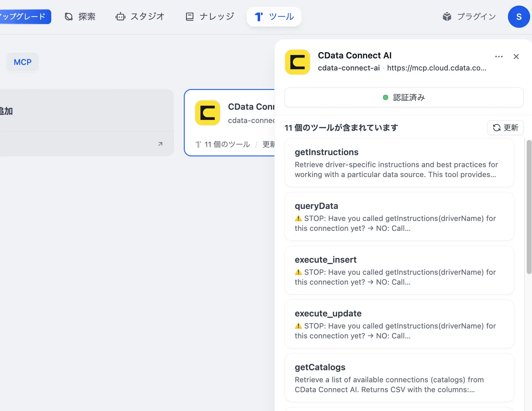Click the mcp.cloud.cdata URL text
This screenshot has height=411, width=532.
(x=437, y=68)
